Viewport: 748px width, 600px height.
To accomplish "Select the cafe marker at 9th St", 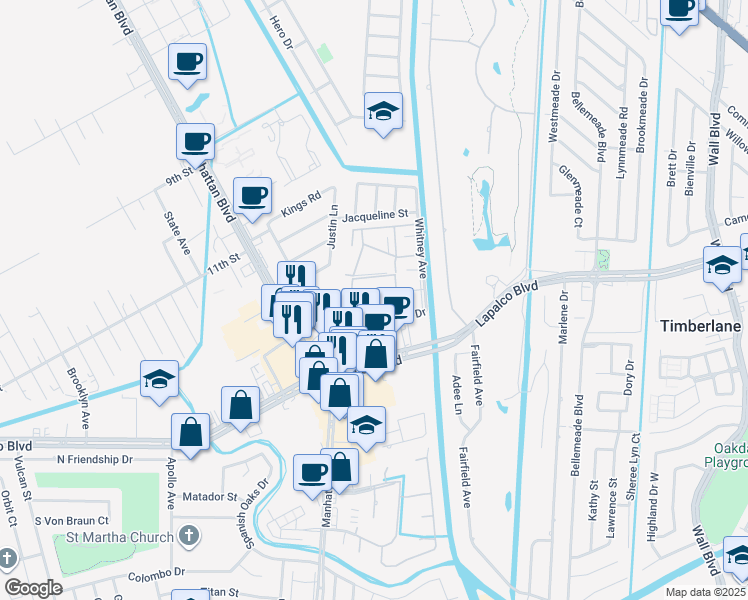I will click(x=196, y=142).
